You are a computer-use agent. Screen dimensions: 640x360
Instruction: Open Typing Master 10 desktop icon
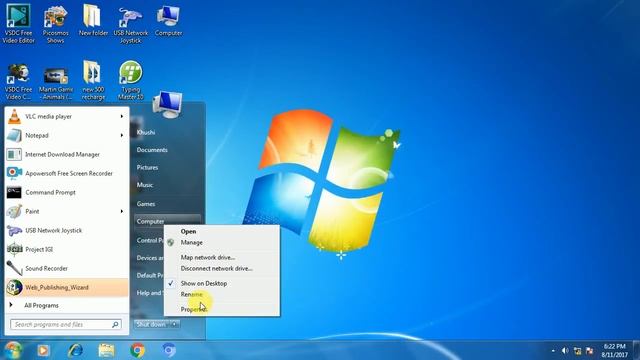131,81
